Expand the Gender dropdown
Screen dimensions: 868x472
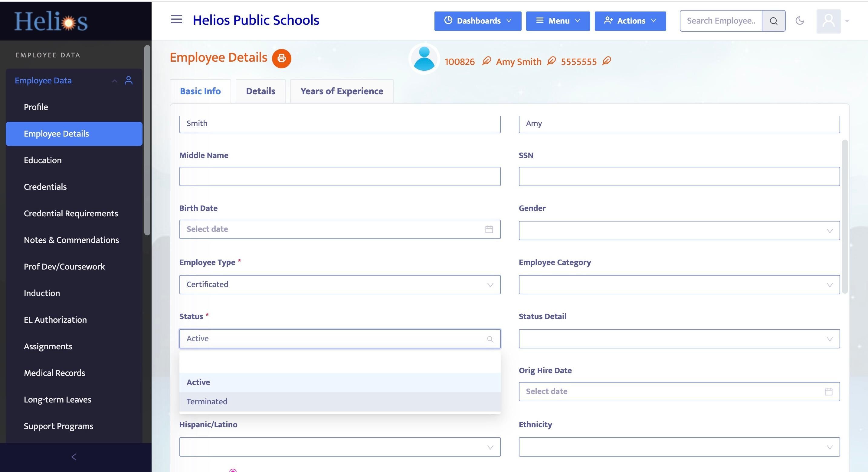click(x=679, y=231)
